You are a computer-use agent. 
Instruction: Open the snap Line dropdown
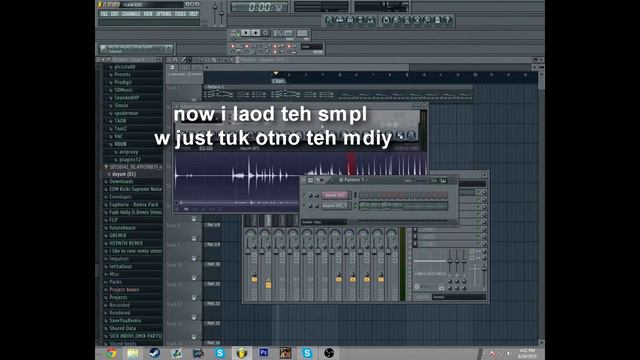312,47
